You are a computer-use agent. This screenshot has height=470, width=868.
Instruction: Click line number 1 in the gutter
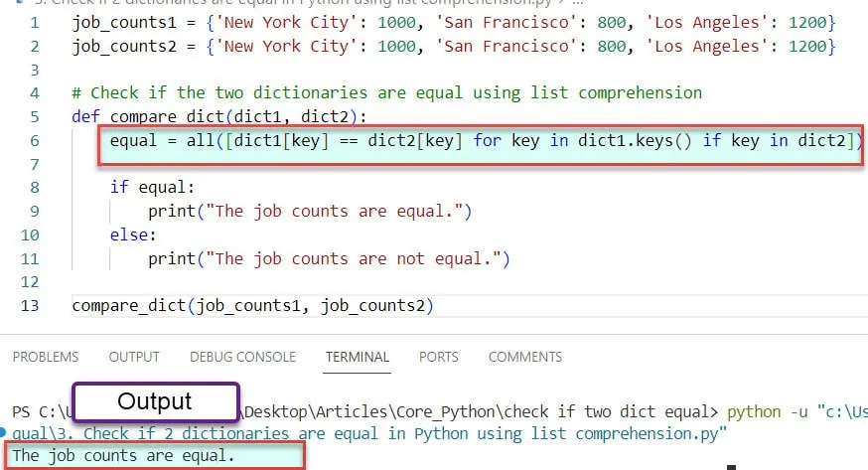click(35, 23)
